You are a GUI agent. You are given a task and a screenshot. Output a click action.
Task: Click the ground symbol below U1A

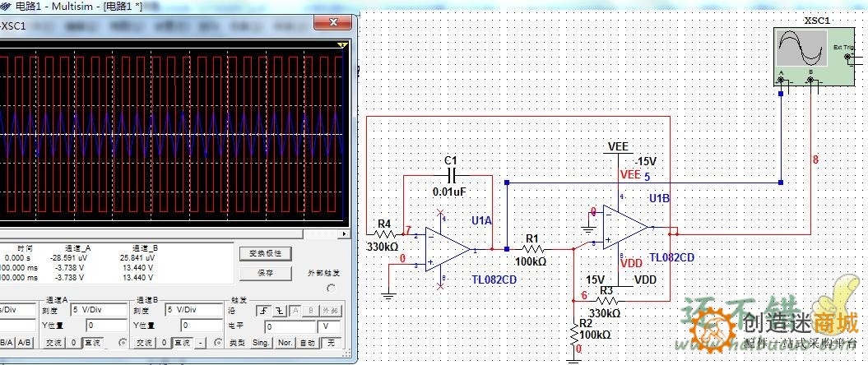pyautogui.click(x=389, y=295)
